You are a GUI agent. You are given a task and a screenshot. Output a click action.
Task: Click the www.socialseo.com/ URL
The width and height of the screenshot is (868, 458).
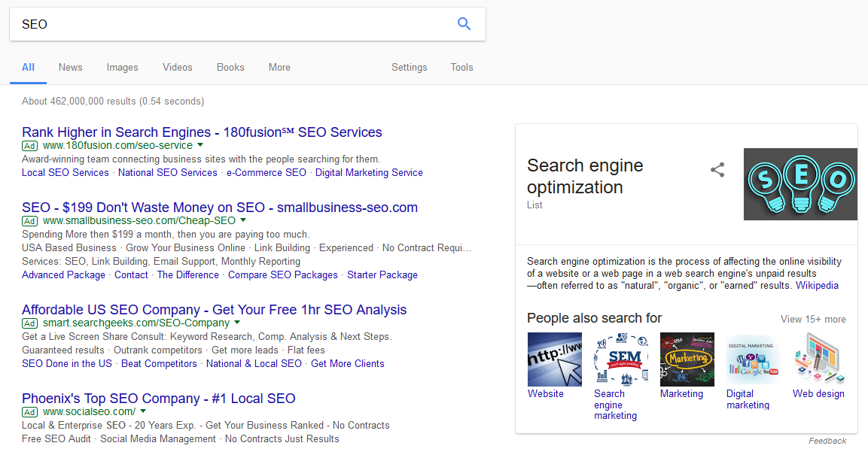click(89, 411)
